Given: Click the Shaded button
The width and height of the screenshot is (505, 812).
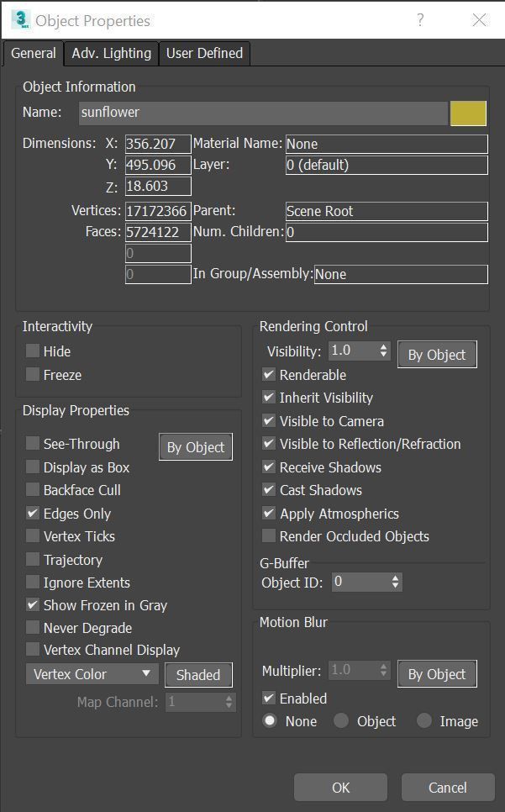Looking at the screenshot, I should tap(198, 675).
